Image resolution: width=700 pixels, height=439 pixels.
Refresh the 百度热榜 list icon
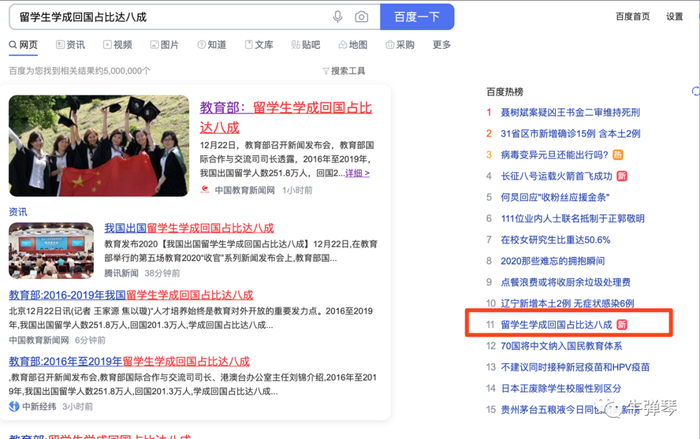tap(696, 91)
